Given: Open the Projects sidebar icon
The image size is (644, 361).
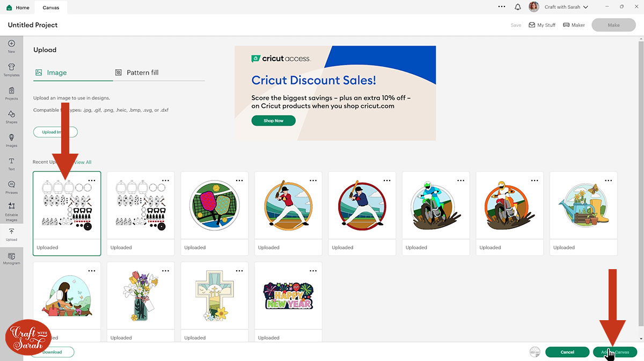Looking at the screenshot, I should pyautogui.click(x=11, y=93).
